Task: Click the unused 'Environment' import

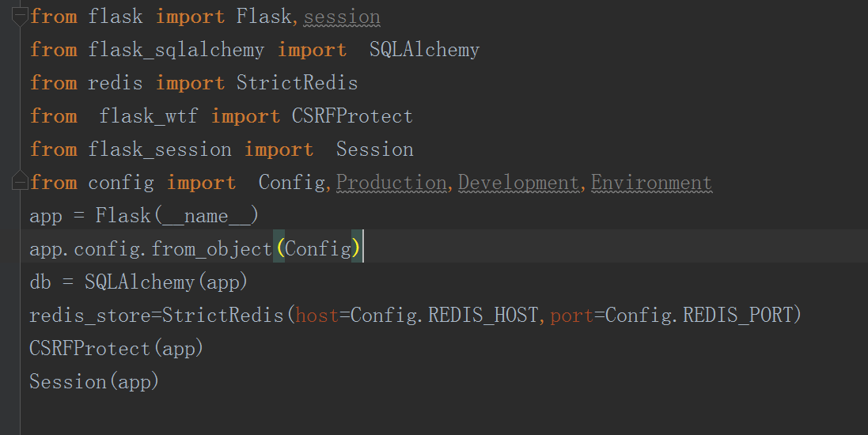Action: click(x=651, y=183)
